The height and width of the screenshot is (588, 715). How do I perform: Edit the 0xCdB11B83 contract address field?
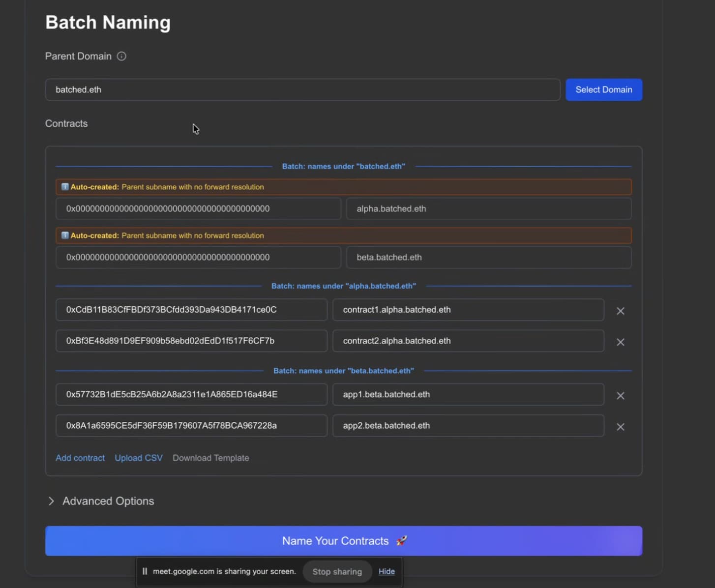point(191,310)
